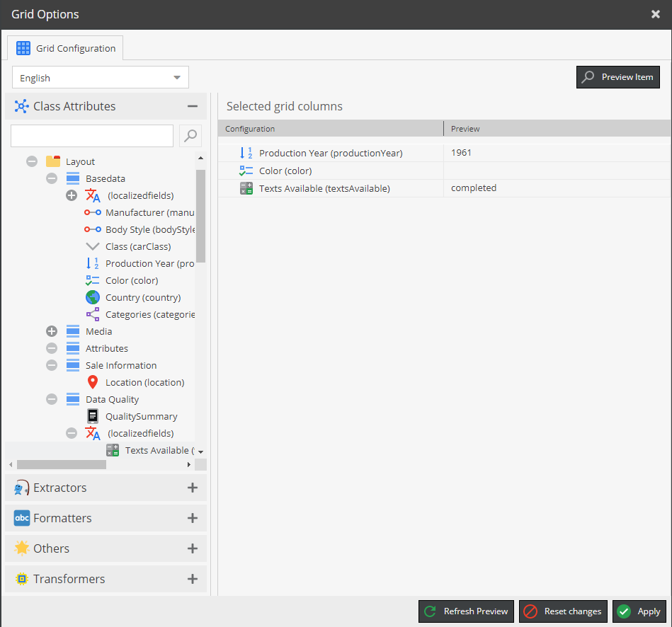Click the Production Year icon in selected columns
672x627 pixels.
point(246,153)
